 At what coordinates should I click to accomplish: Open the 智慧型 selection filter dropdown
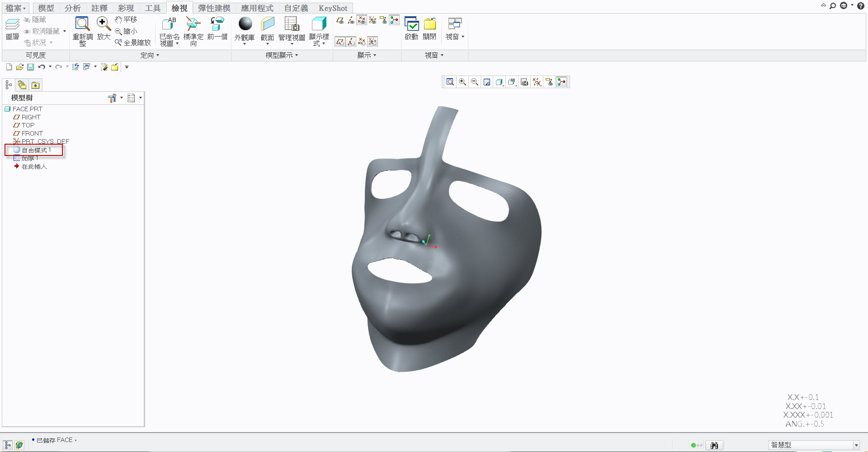(x=856, y=445)
